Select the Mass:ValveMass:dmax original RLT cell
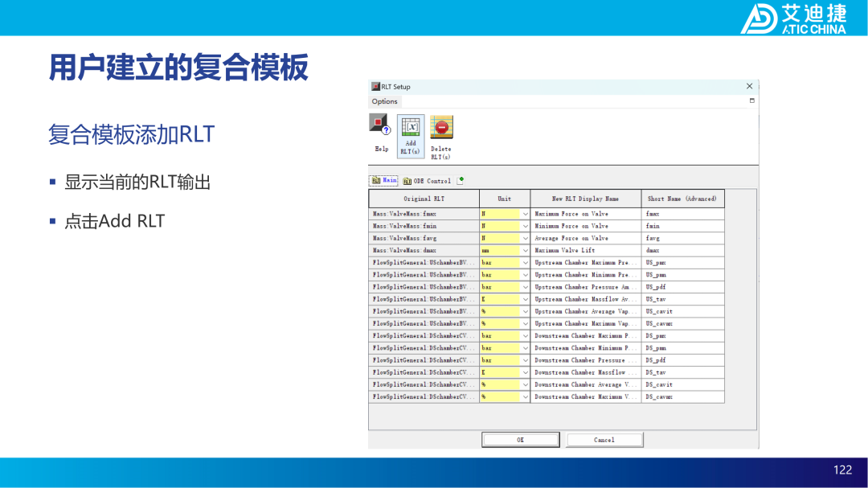This screenshot has width=868, height=488. [x=424, y=250]
